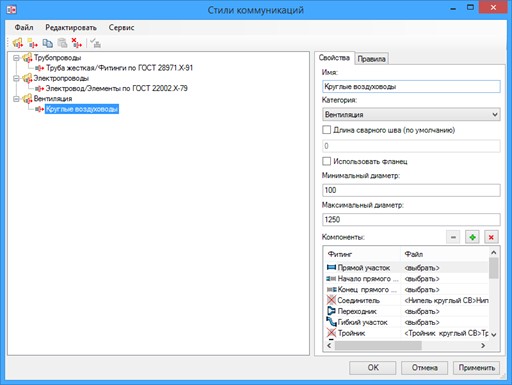Click the delete style red-cross toolbar icon

(77, 43)
